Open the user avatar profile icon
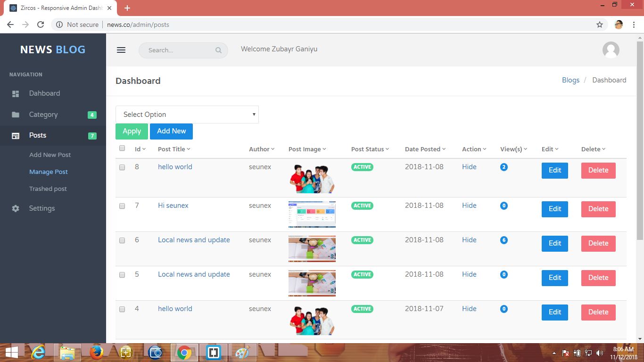644x362 pixels. coord(611,50)
